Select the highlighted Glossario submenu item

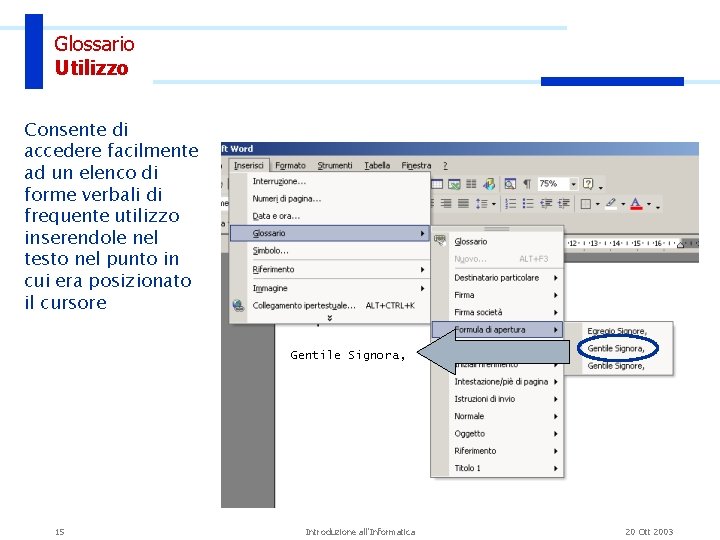pyautogui.click(x=330, y=233)
